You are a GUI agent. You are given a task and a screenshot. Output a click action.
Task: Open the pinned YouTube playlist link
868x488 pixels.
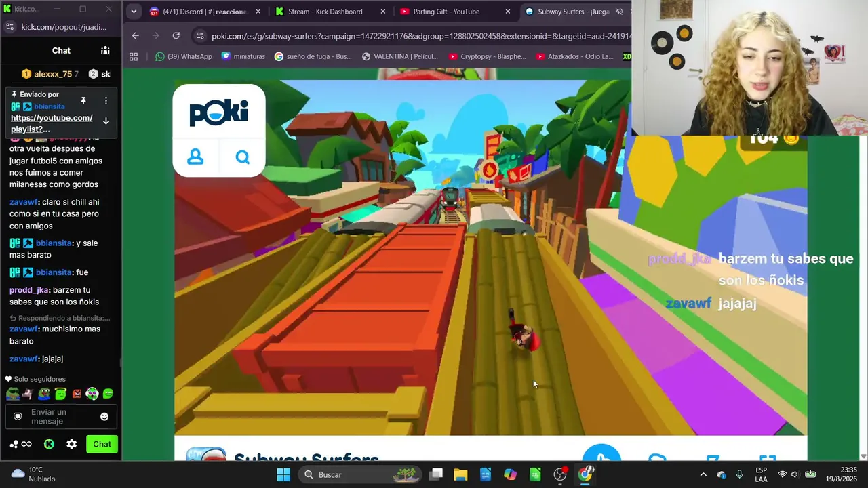coord(52,123)
